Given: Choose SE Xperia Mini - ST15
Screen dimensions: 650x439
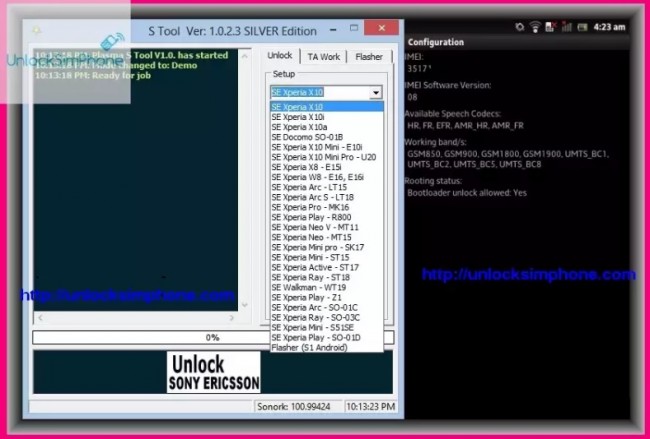Looking at the screenshot, I should tap(327, 257).
